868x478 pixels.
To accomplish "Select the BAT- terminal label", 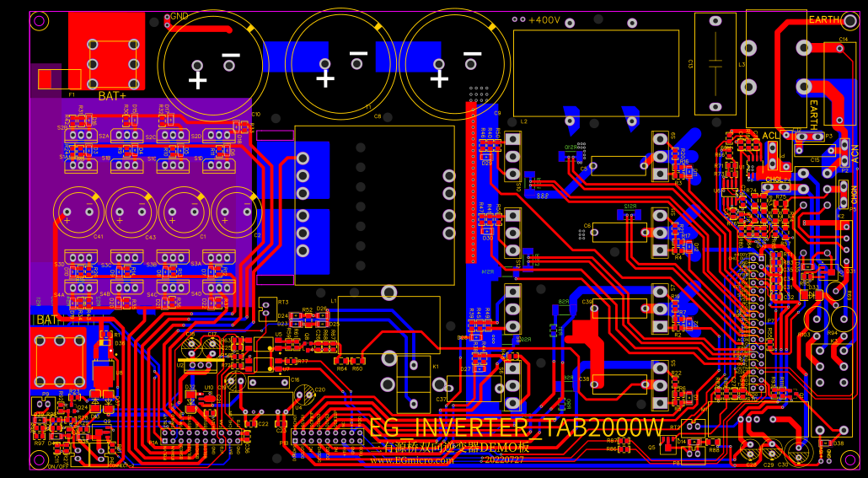I will coord(47,320).
